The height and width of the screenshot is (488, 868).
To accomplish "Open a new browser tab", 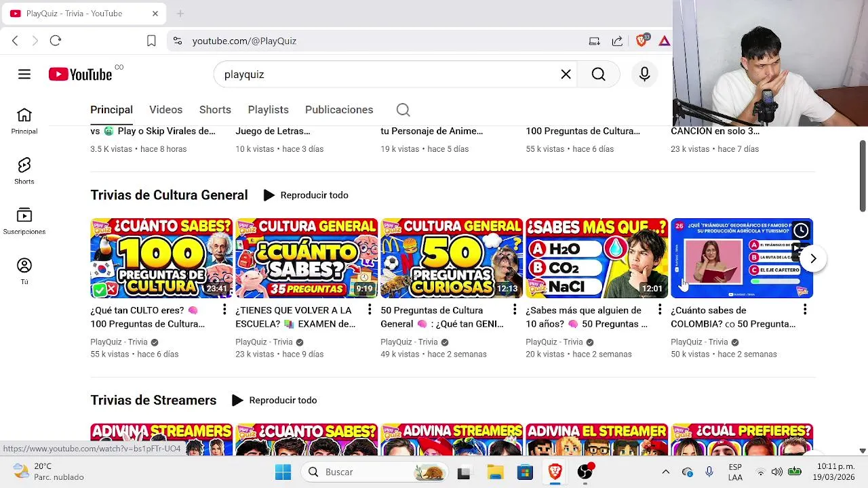I will pos(180,14).
